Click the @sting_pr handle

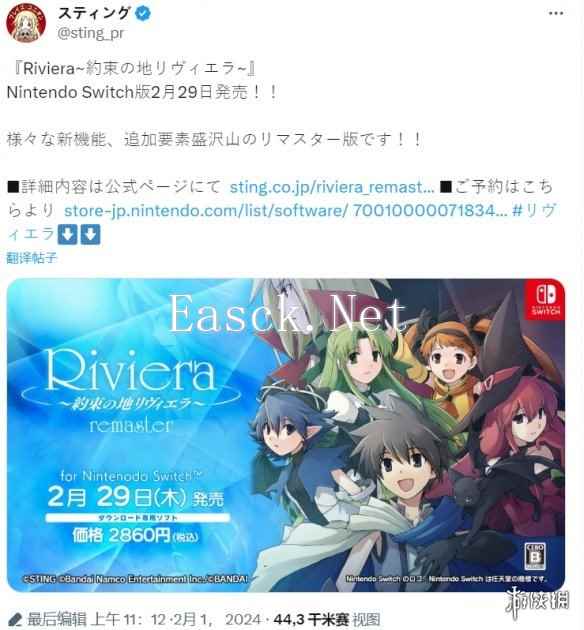90,33
